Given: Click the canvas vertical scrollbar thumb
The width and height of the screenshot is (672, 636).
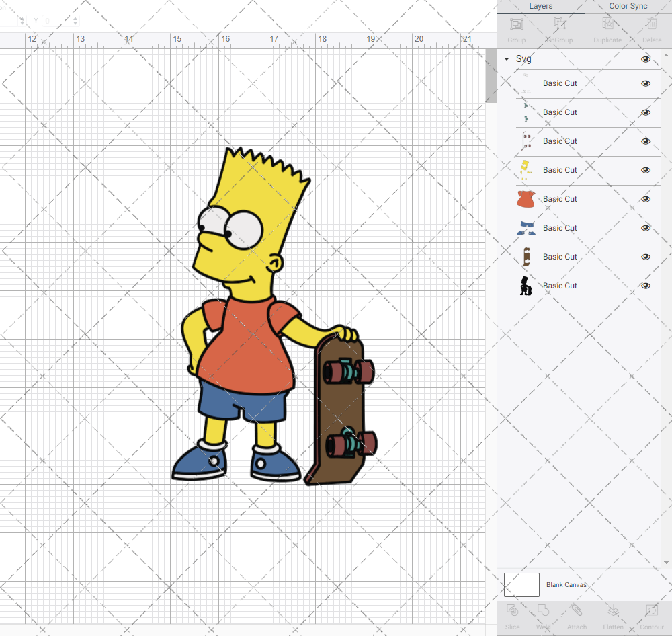Looking at the screenshot, I should point(491,75).
